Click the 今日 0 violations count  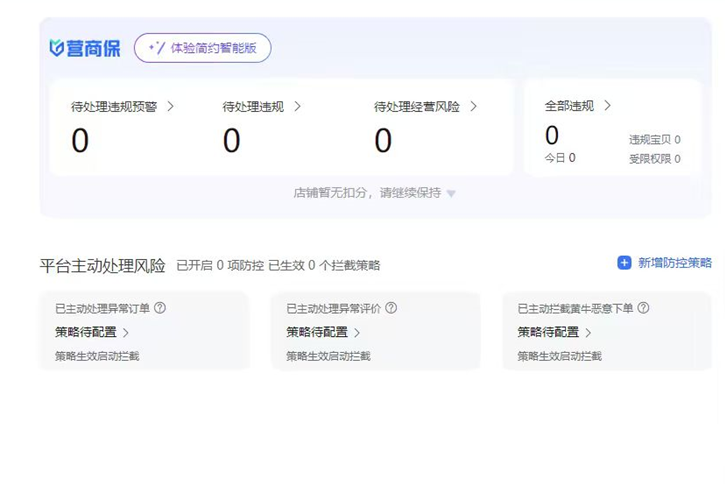click(x=559, y=158)
